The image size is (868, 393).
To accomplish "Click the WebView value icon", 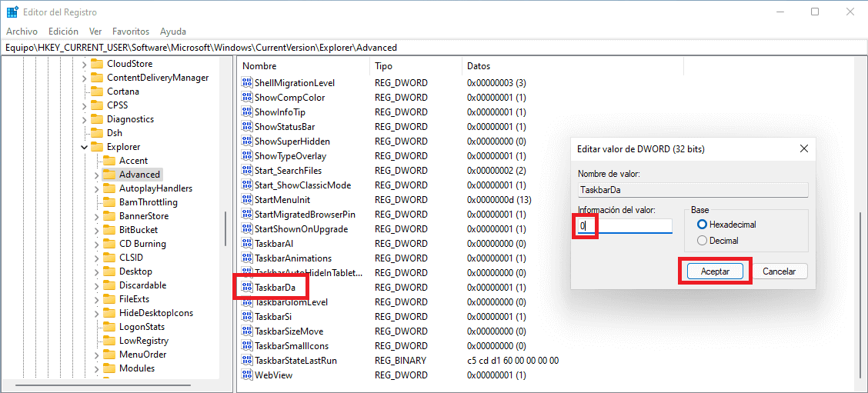I will (x=247, y=375).
